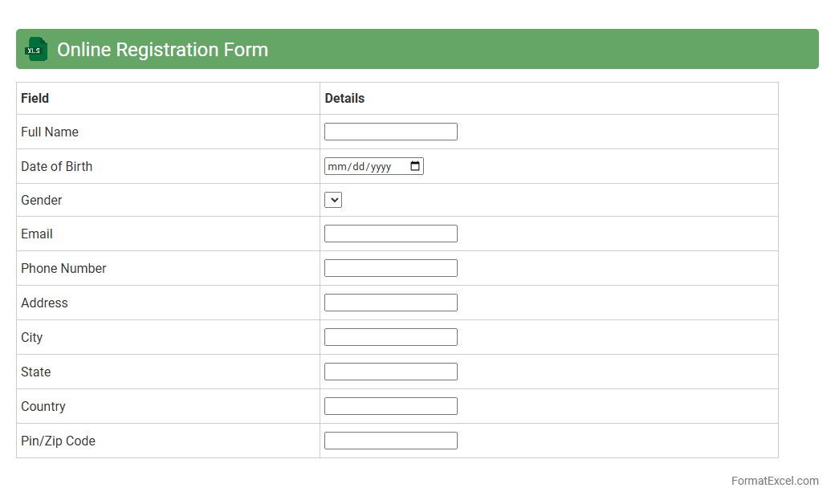Screen dimensions: 835x504
Task: Click the Full Name row label
Action: click(50, 132)
